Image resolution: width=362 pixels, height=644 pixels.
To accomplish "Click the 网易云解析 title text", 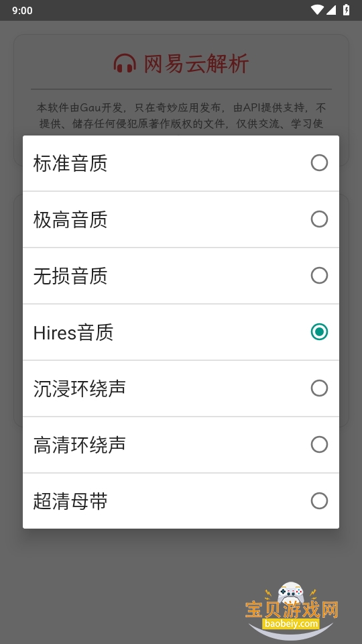I will coord(196,64).
